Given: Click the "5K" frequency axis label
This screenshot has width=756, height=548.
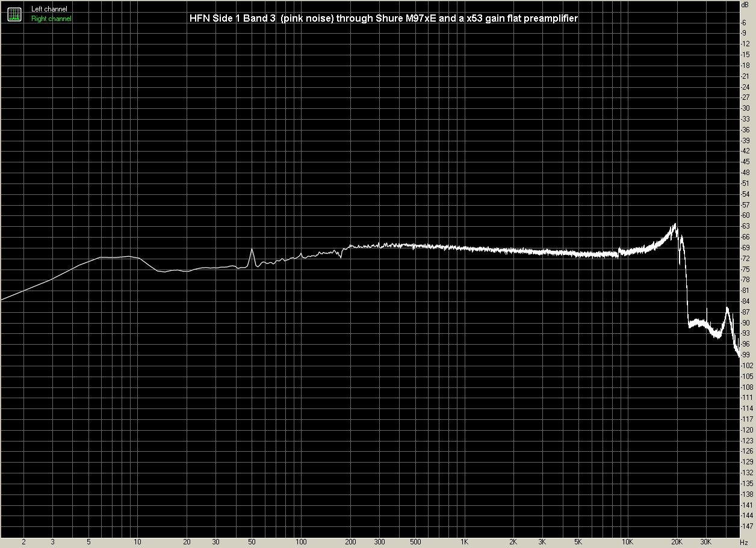Looking at the screenshot, I should click(x=578, y=541).
